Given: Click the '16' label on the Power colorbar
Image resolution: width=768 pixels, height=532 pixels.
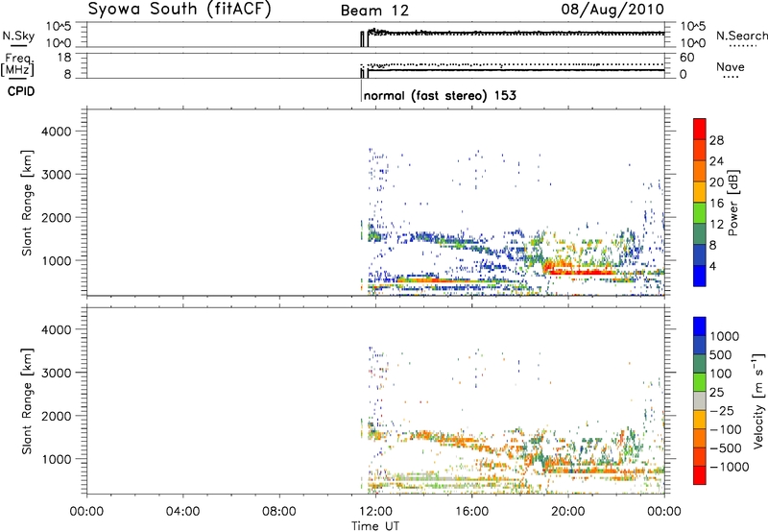Looking at the screenshot, I should [716, 204].
